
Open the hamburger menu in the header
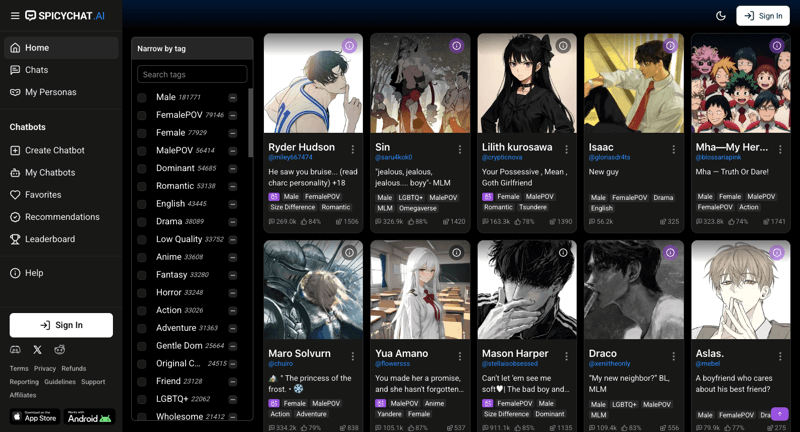[x=14, y=16]
